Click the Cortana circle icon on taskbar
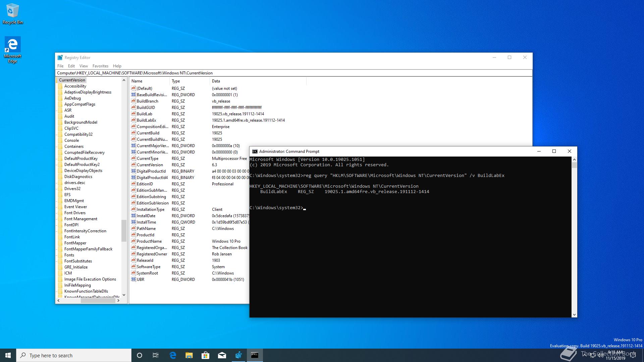 (140, 355)
